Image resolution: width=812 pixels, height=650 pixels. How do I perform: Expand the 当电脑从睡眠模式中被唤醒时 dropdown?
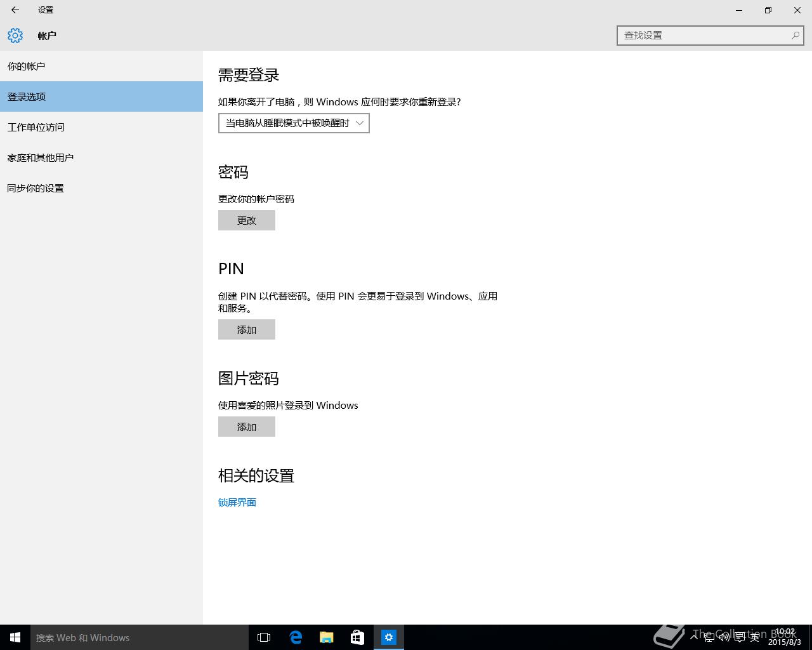click(x=294, y=123)
